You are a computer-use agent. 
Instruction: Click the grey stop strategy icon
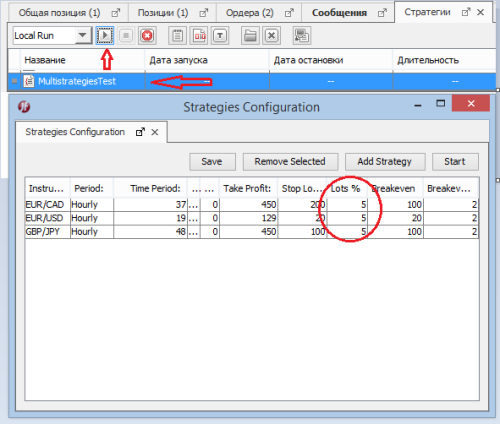pyautogui.click(x=126, y=35)
